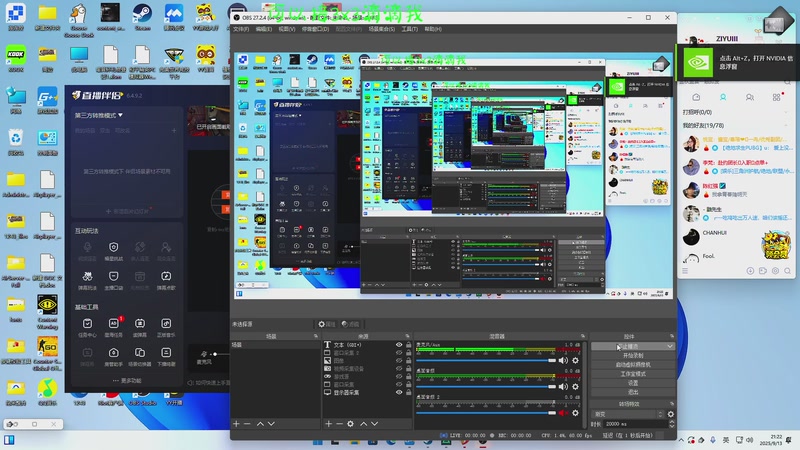Adjust 时长 20000 ms stepper arrows
The height and width of the screenshot is (450, 800).
coord(671,424)
